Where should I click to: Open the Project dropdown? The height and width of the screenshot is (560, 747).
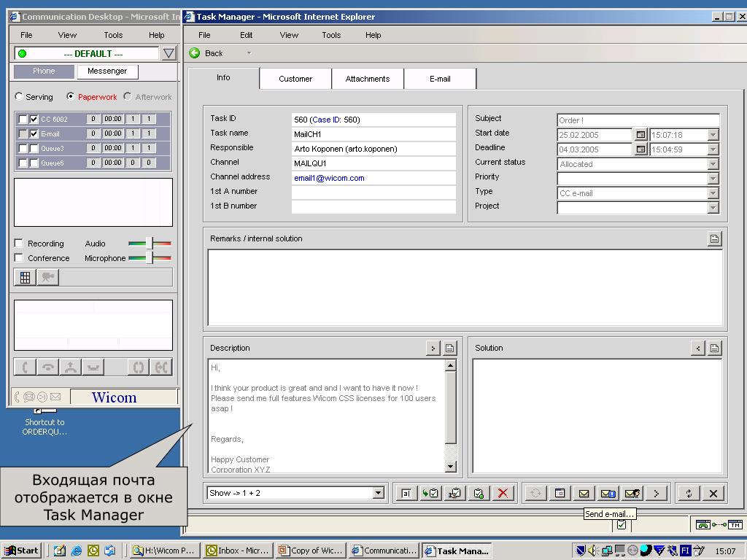click(x=713, y=208)
